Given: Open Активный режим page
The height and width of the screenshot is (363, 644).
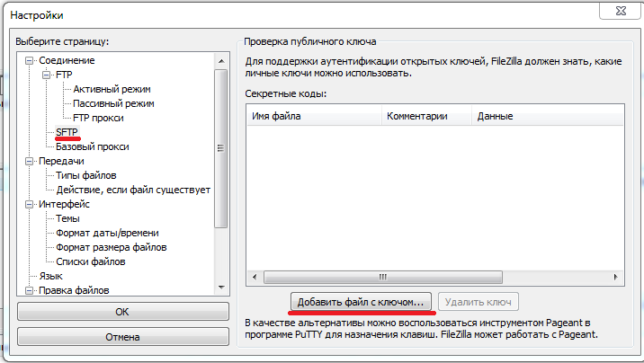Looking at the screenshot, I should tap(112, 90).
